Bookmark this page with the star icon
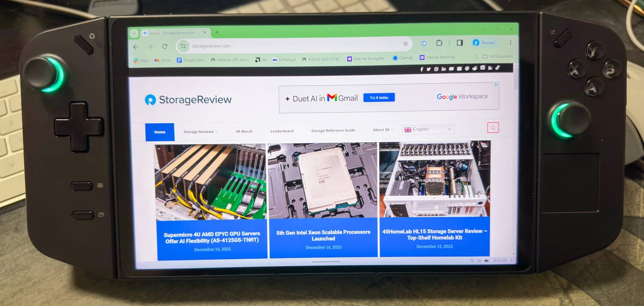This screenshot has width=644, height=306. [405, 43]
